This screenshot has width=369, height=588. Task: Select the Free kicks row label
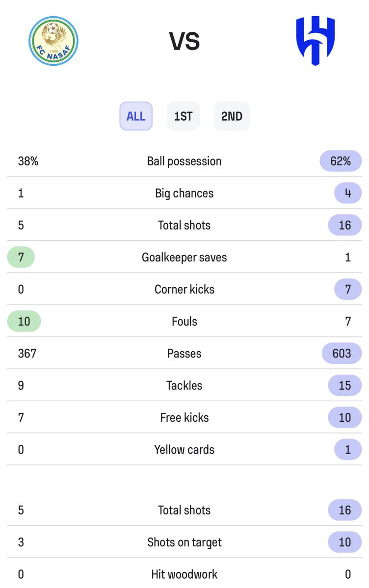184,417
